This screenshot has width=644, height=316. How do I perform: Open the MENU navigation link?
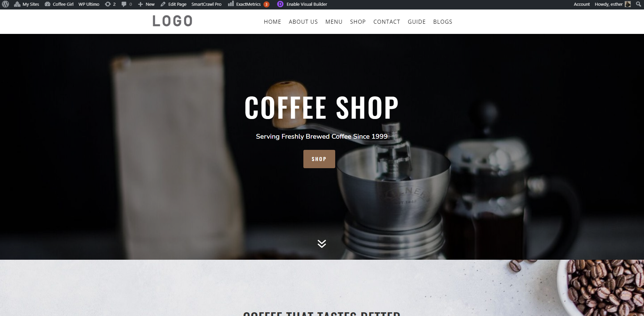tap(334, 22)
